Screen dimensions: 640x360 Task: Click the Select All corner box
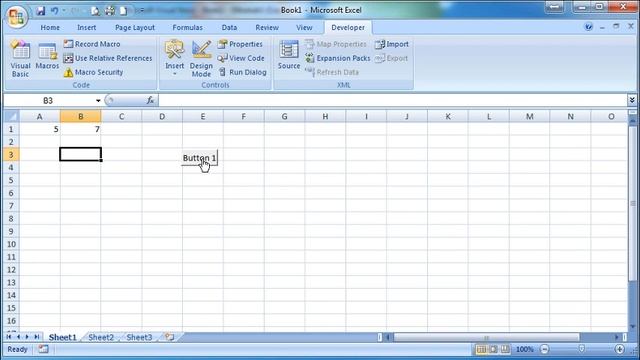[11, 116]
